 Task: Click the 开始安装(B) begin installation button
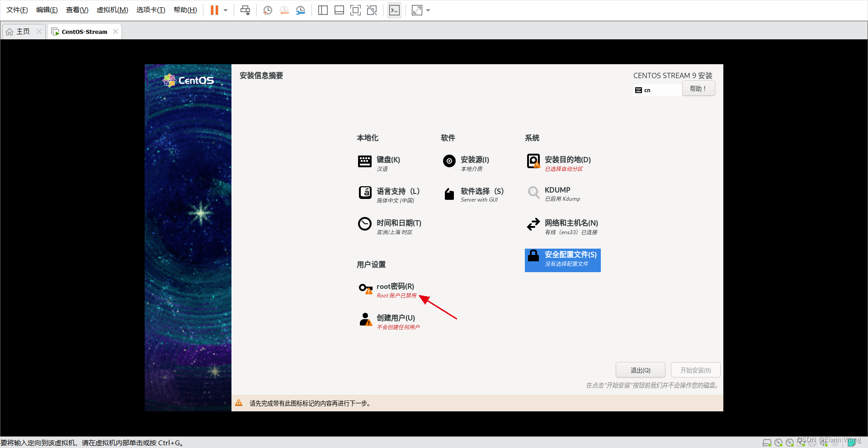[695, 370]
